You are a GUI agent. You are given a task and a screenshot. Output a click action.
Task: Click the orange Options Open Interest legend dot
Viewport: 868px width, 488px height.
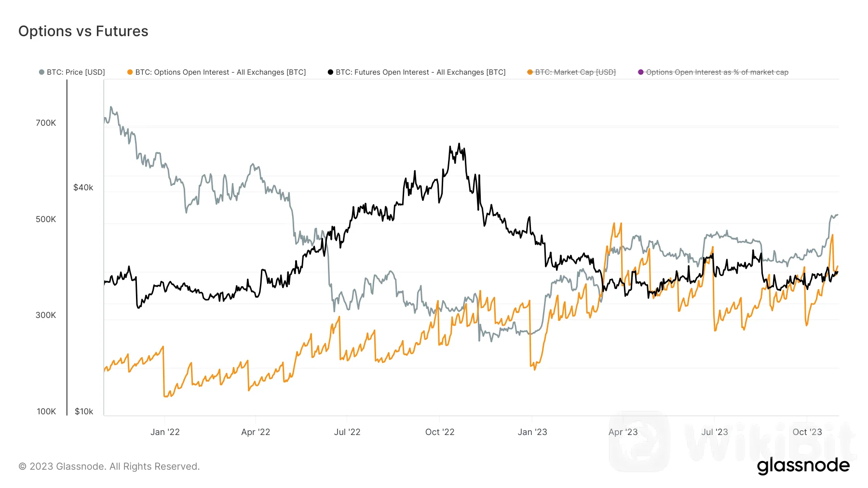130,72
